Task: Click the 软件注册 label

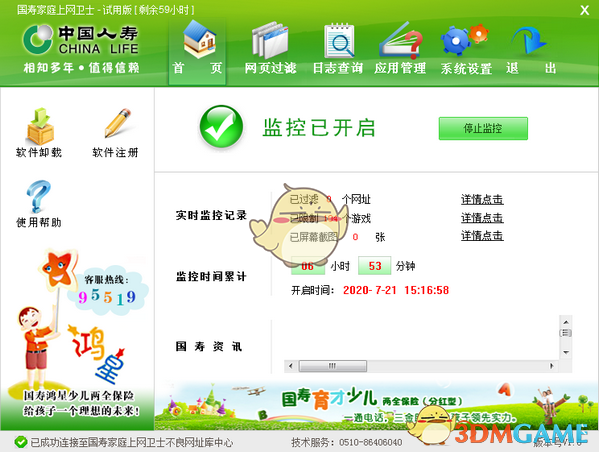Action: pyautogui.click(x=115, y=152)
